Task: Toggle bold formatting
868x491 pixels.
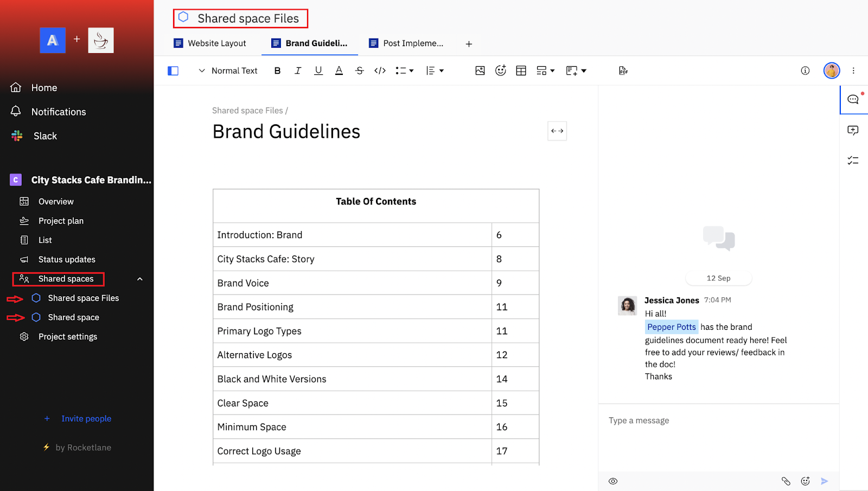Action: click(x=277, y=71)
